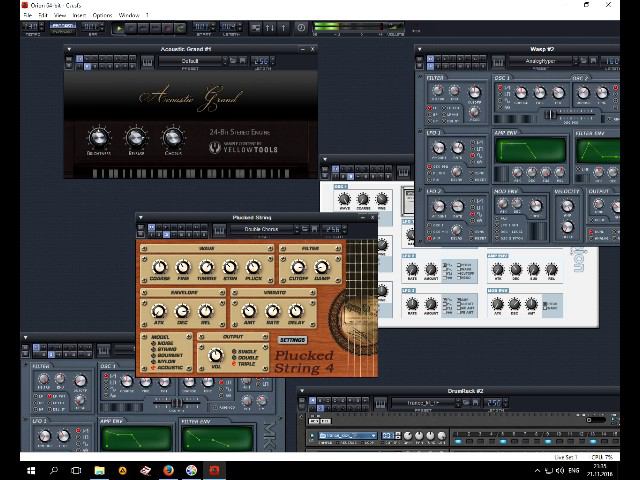Open the Edit menu
Screen dimensions: 640x480
click(x=43, y=15)
